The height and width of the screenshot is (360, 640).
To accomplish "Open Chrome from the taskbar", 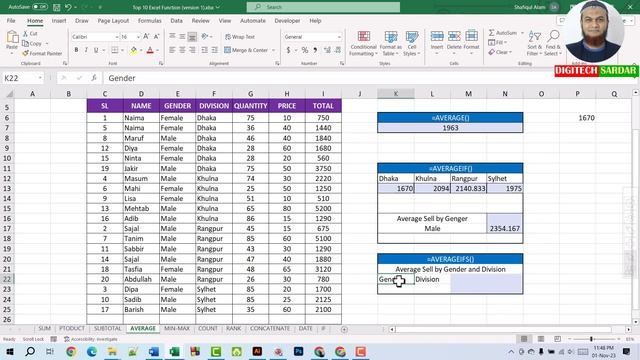I will [71, 351].
